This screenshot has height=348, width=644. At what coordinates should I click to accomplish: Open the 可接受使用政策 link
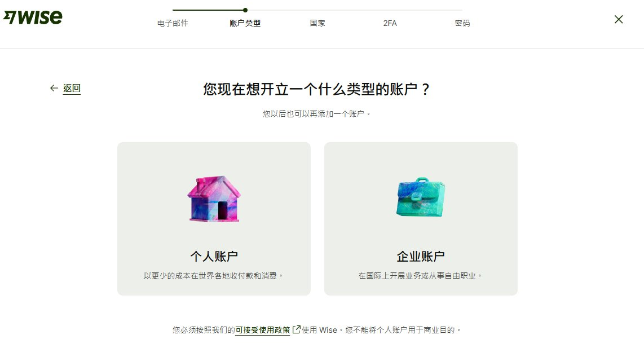coord(262,330)
